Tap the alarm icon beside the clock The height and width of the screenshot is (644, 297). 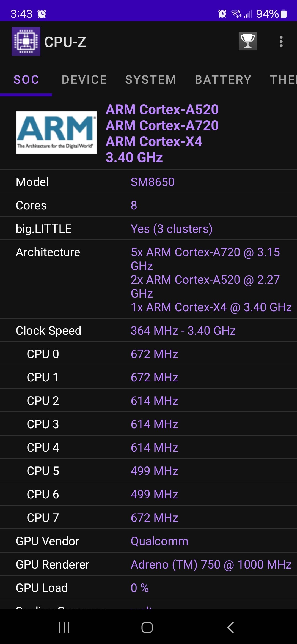click(42, 14)
